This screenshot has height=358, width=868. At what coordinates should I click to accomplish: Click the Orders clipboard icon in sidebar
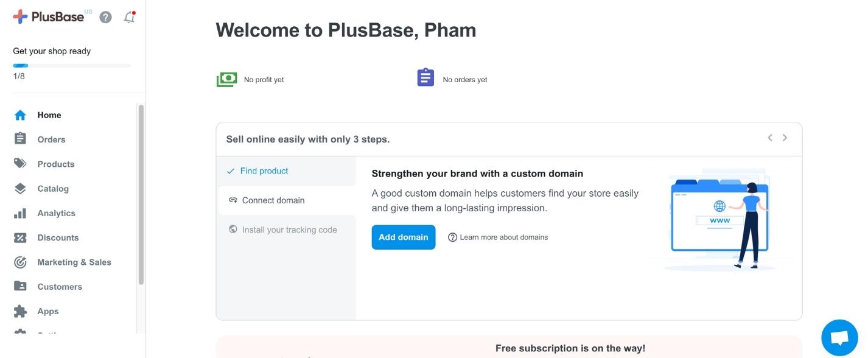pos(20,139)
